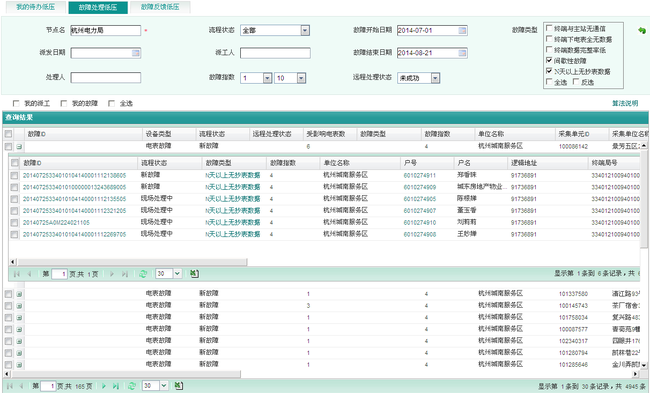Refresh the inner sub-grid list
Image resolution: width=650 pixels, height=393 pixels.
(x=143, y=274)
